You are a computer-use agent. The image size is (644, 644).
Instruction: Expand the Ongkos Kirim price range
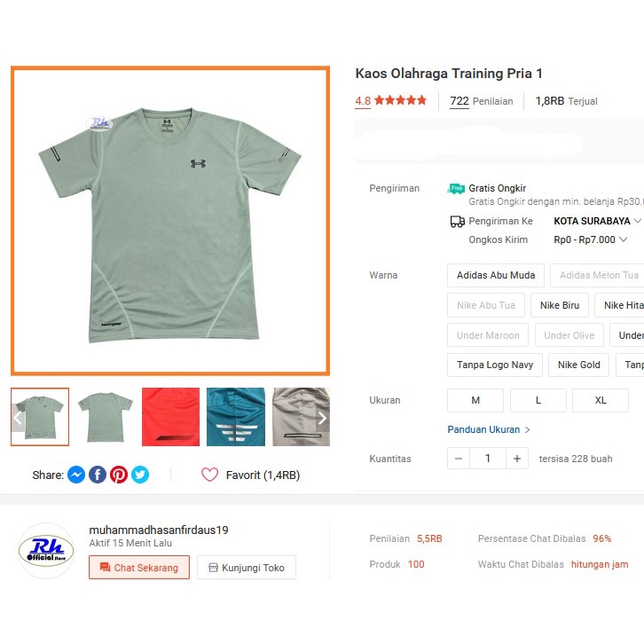591,240
